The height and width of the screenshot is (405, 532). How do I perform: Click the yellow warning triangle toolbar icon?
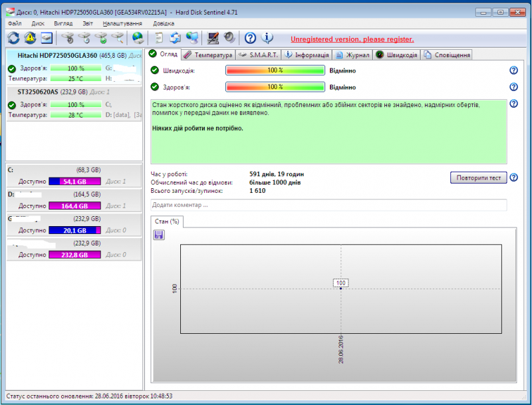tap(30, 38)
